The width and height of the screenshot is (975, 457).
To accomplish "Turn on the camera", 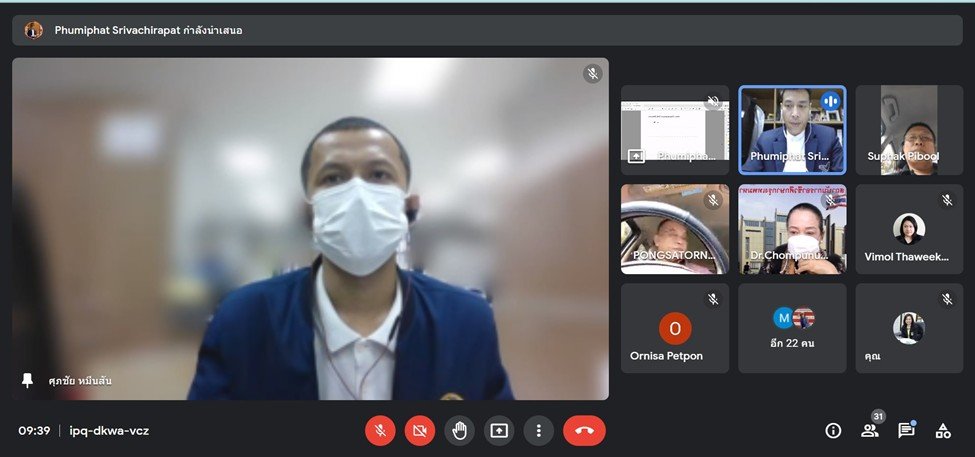I will 420,430.
